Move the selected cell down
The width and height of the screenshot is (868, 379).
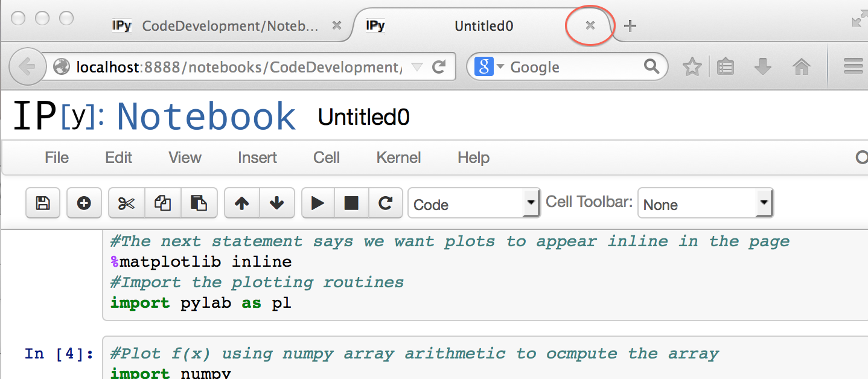(277, 204)
